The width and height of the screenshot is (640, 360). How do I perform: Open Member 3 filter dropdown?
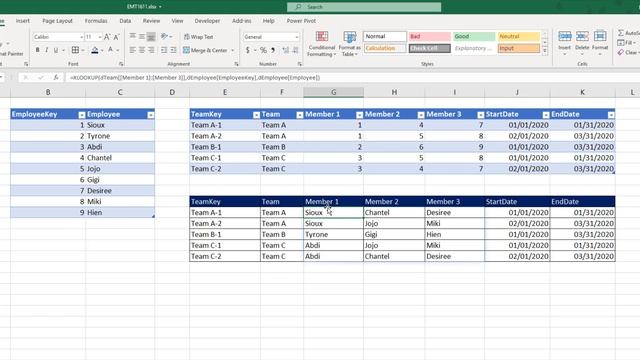tap(480, 115)
